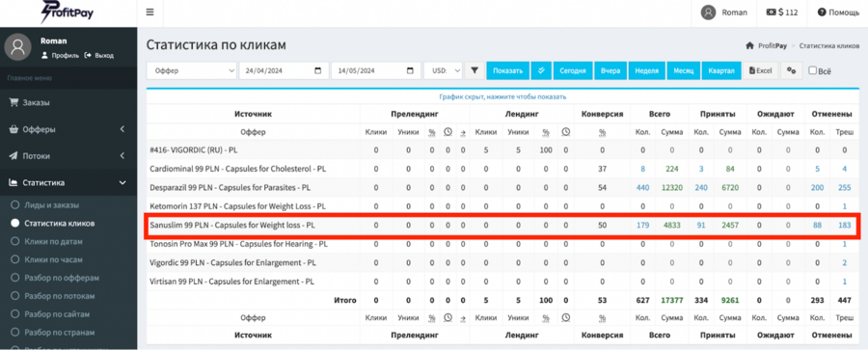Open the Оффер grouping dropdown
This screenshot has height=350, width=868.
pyautogui.click(x=192, y=71)
